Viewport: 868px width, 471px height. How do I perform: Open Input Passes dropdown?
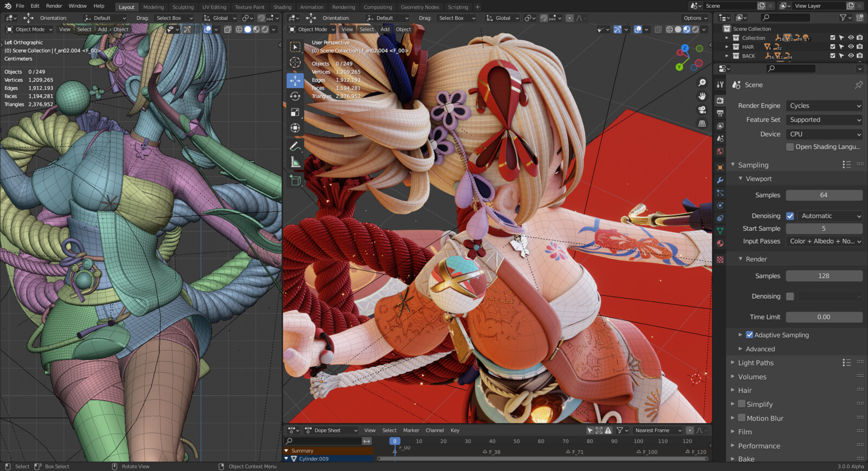[825, 241]
